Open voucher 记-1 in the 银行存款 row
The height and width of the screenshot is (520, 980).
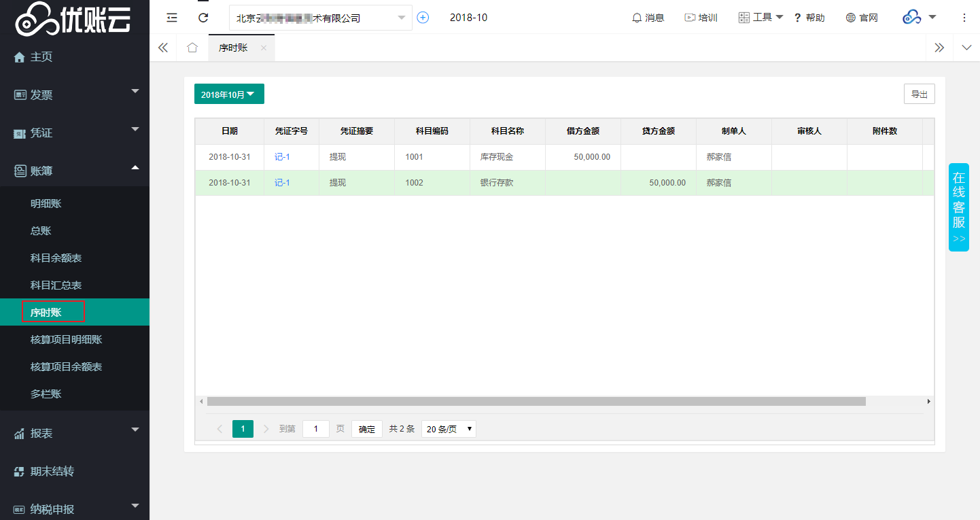point(283,183)
